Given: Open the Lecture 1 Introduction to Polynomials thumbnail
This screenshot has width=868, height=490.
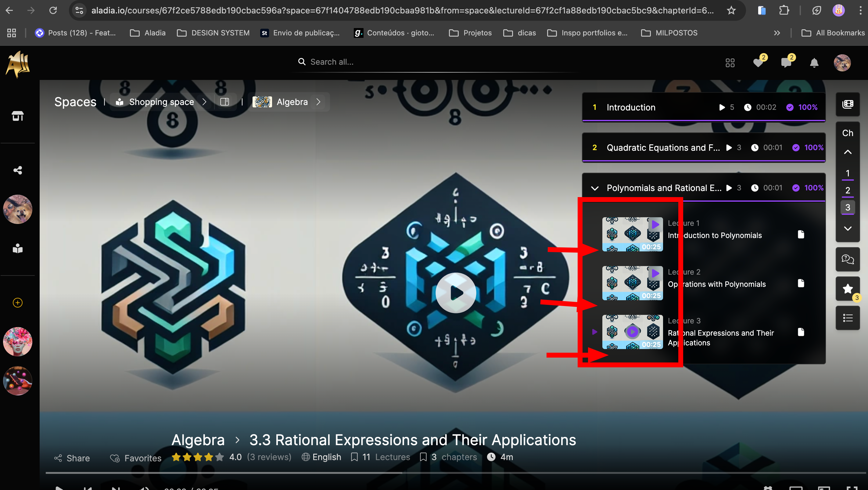Looking at the screenshot, I should [633, 234].
